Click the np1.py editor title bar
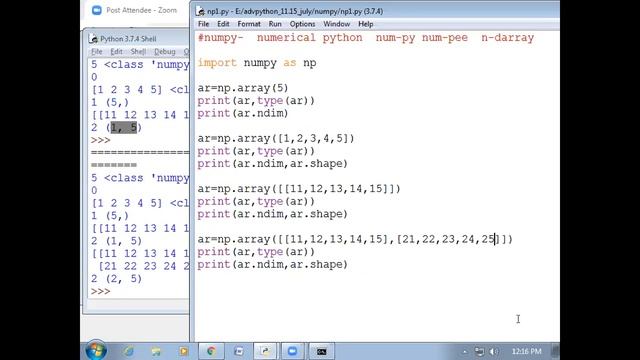 (376, 11)
